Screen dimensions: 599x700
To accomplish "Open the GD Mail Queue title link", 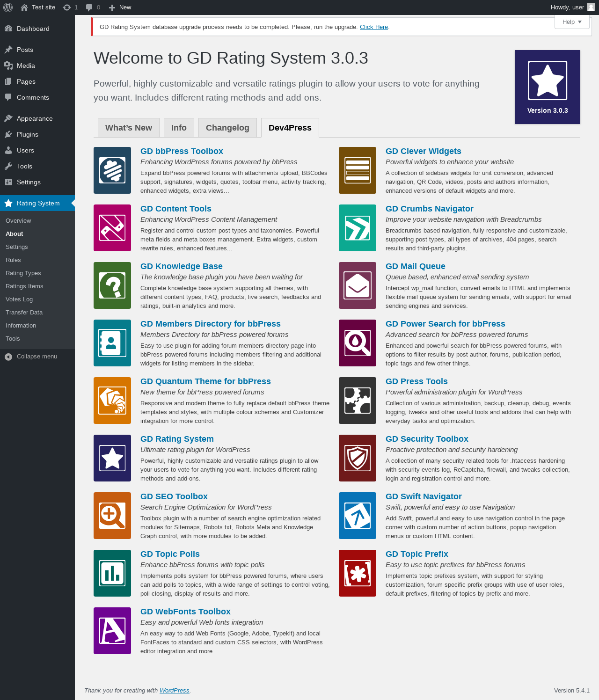I will tap(416, 266).
